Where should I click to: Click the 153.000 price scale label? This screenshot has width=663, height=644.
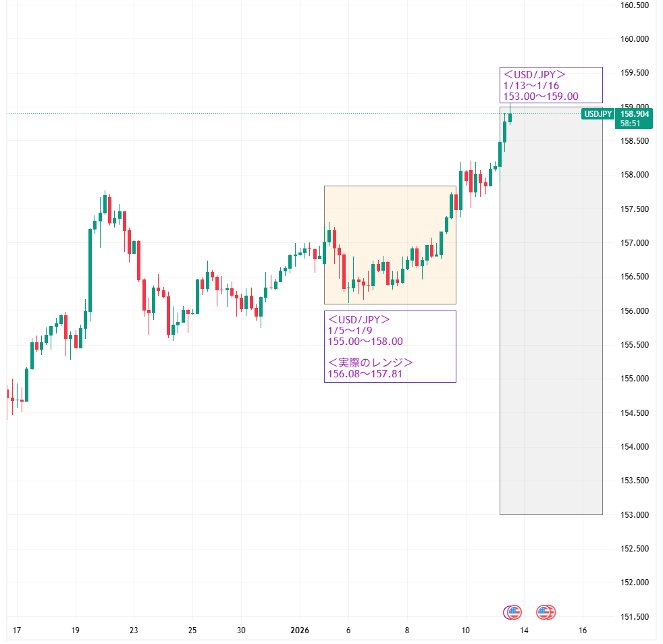pyautogui.click(x=634, y=515)
